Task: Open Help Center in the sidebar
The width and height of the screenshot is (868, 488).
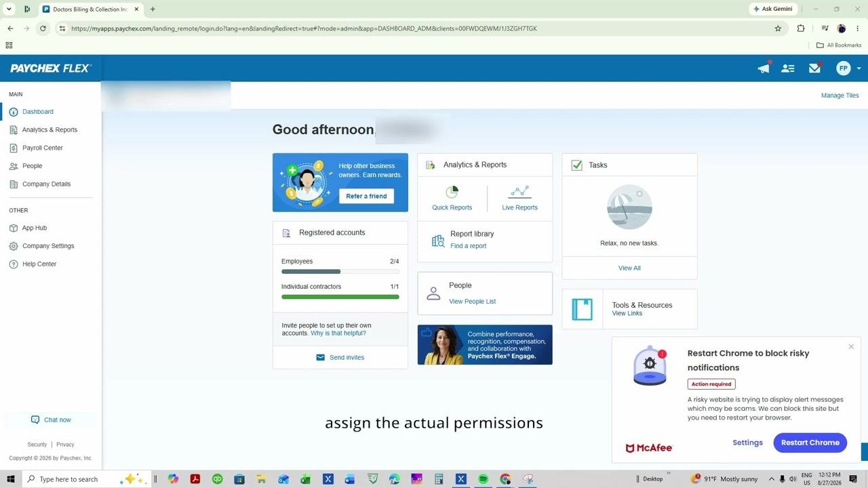Action: [39, 264]
